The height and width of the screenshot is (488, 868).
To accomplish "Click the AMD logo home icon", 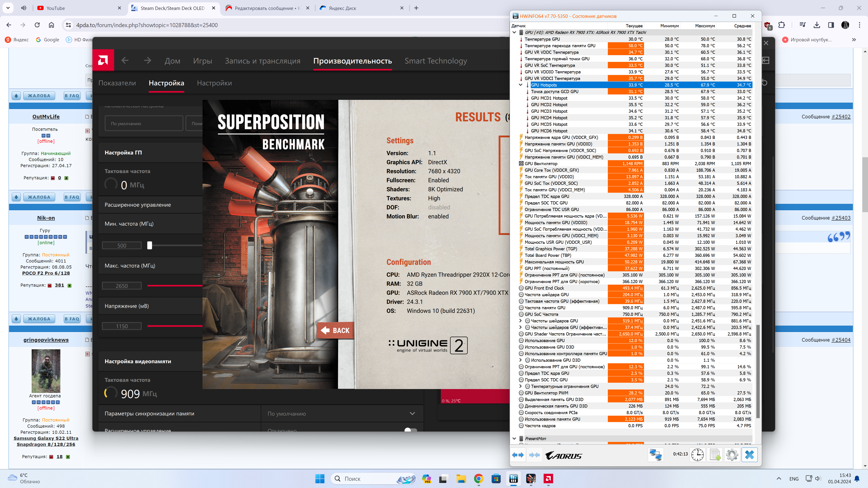I will click(x=103, y=61).
